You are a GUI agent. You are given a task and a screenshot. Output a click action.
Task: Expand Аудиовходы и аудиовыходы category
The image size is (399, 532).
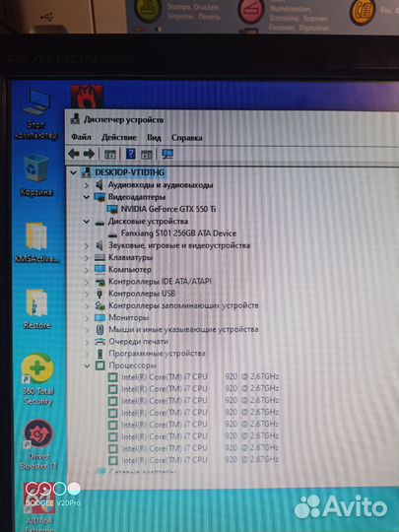tap(86, 185)
